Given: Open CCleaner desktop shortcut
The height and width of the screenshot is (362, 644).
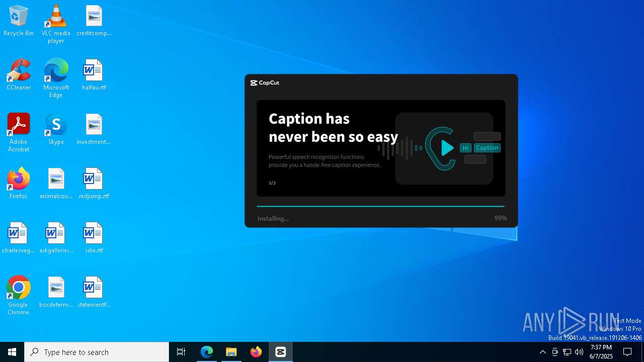Looking at the screenshot, I should [19, 75].
